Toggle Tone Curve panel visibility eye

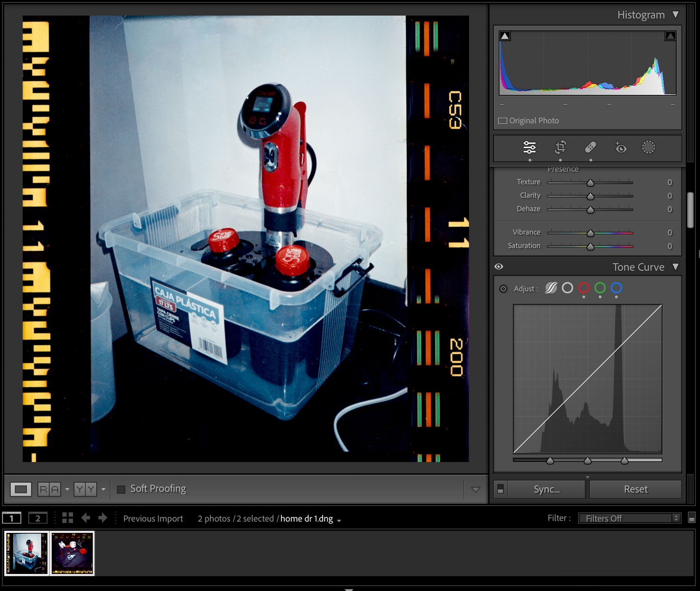pos(499,266)
